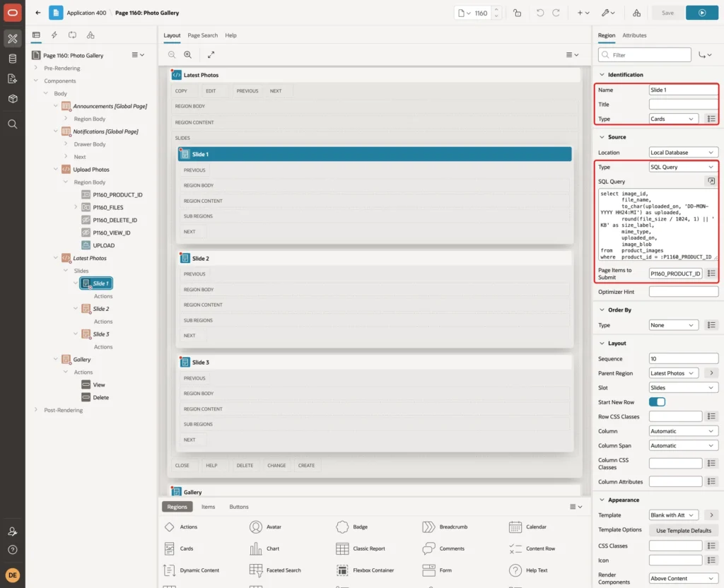The height and width of the screenshot is (588, 724).
Task: Click the search magnifier in left sidebar
Action: click(13, 124)
